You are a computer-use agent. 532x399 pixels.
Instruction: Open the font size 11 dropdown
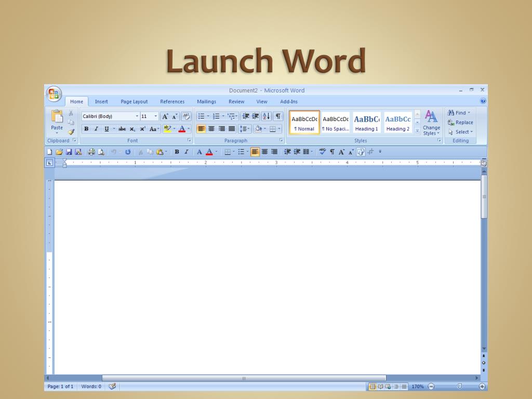click(156, 116)
